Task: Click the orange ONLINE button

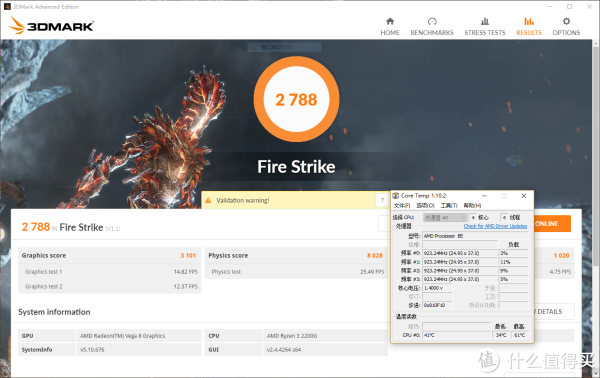Action: 552,223
